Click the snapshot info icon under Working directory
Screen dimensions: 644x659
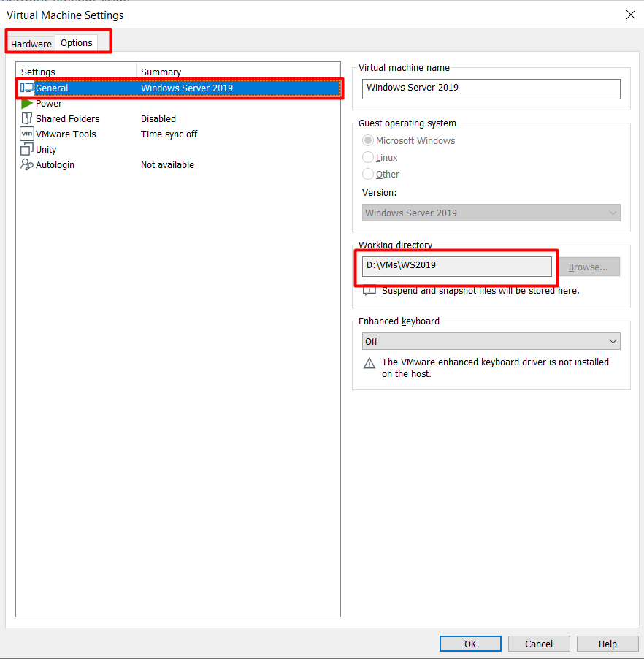[x=369, y=291]
